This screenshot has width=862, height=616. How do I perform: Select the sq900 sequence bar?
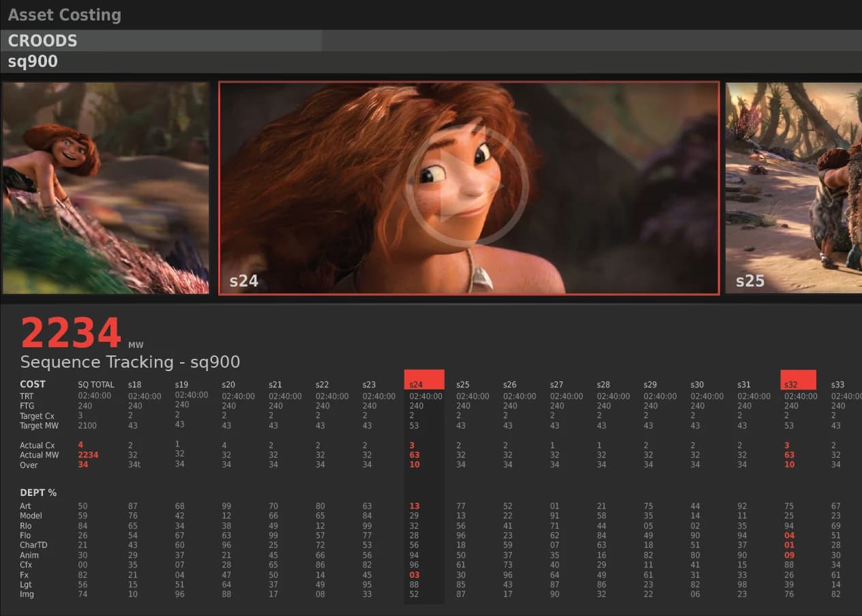431,61
